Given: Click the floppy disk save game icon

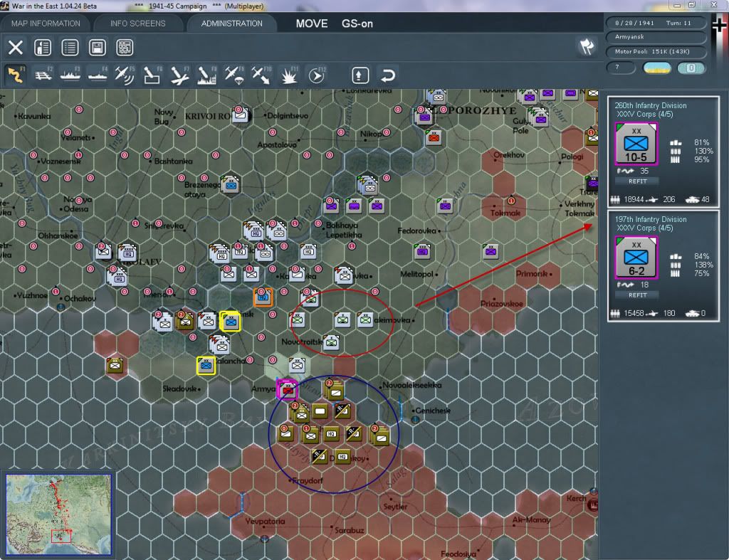Looking at the screenshot, I should point(97,48).
